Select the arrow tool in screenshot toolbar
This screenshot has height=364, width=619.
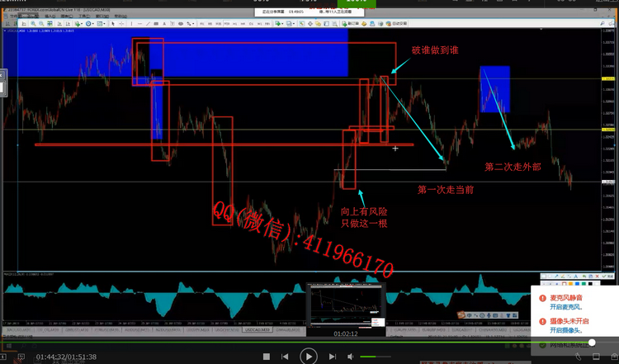point(555,274)
